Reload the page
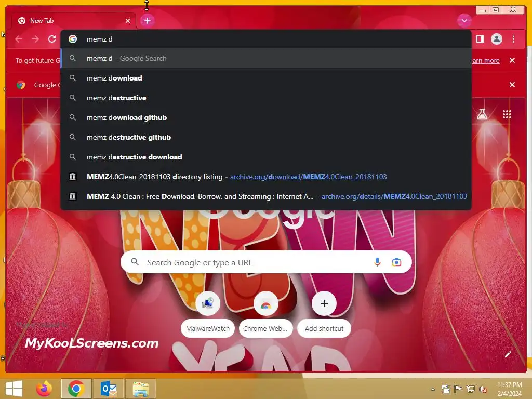 (x=52, y=39)
